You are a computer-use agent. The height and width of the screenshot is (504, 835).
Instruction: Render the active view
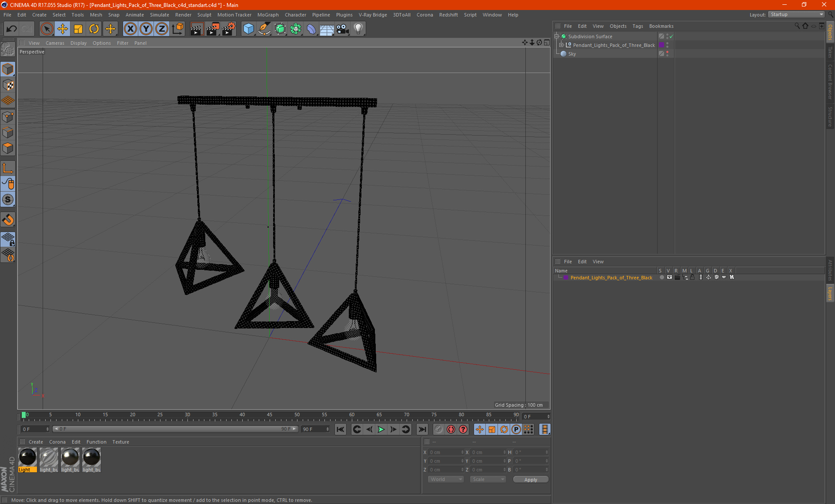(x=197, y=29)
